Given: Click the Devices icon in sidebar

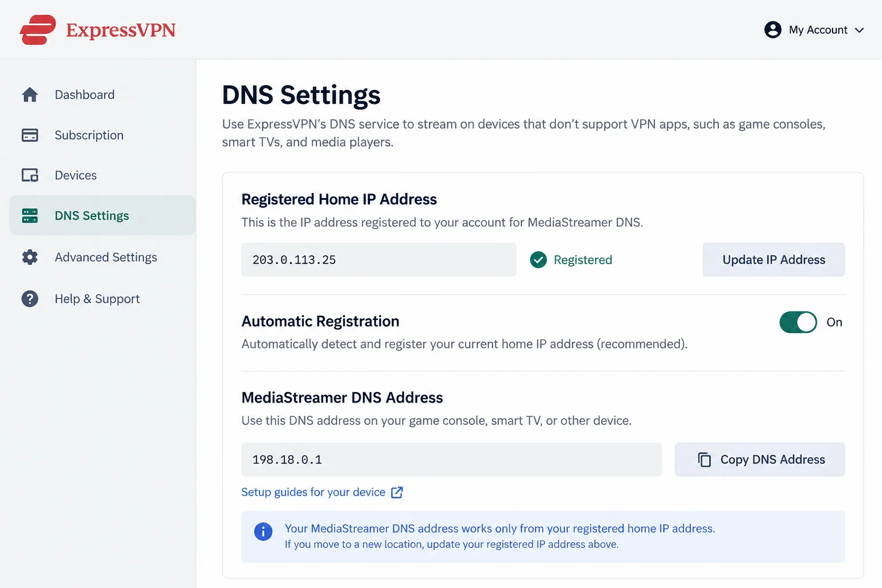Looking at the screenshot, I should [30, 175].
